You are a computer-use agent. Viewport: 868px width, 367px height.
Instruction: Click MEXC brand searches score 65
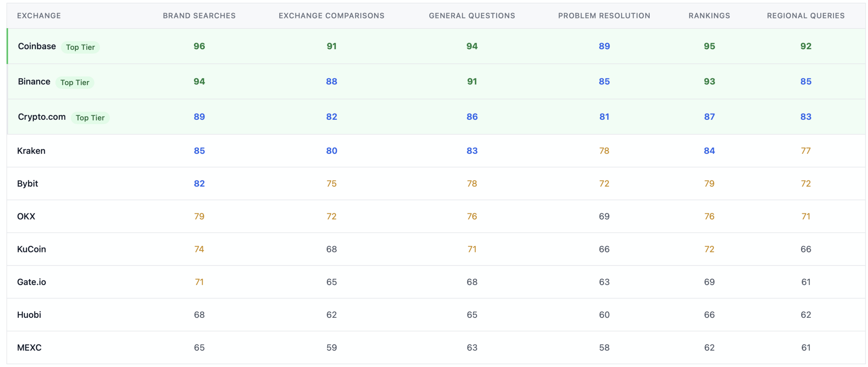199,348
